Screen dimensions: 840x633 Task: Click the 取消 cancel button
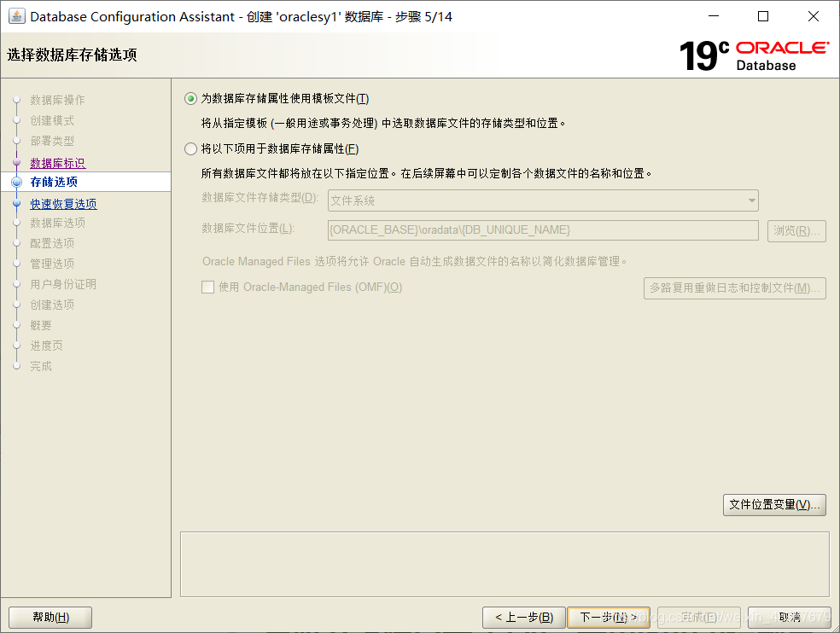(x=789, y=617)
